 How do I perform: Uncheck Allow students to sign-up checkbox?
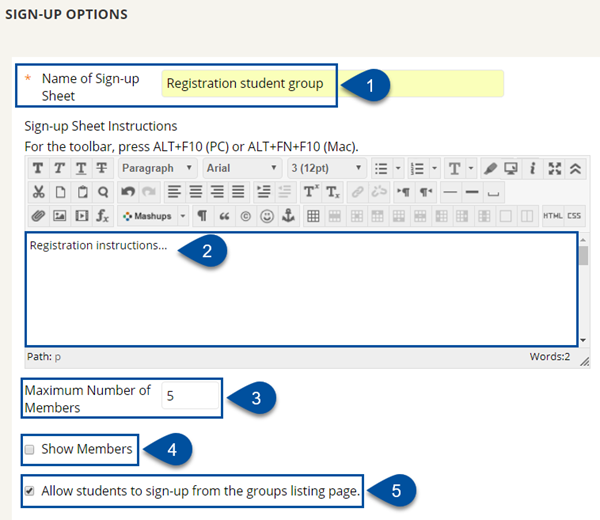(29, 491)
